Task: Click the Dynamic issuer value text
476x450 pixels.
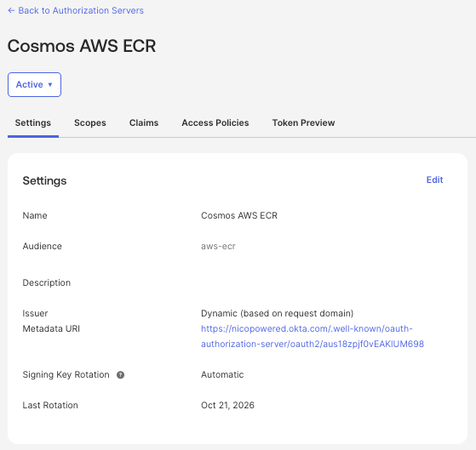Action: 277,313
